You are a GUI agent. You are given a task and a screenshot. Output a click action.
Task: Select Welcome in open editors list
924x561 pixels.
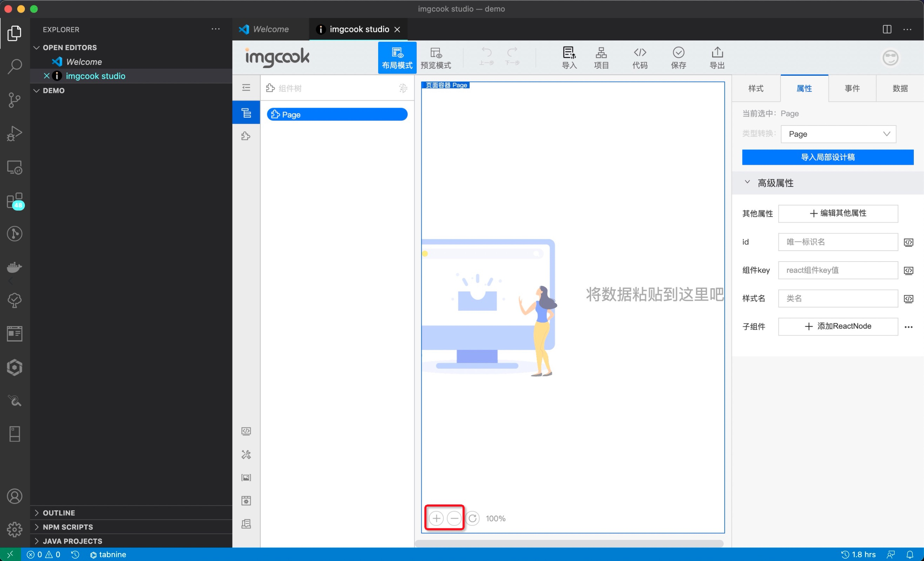84,62
